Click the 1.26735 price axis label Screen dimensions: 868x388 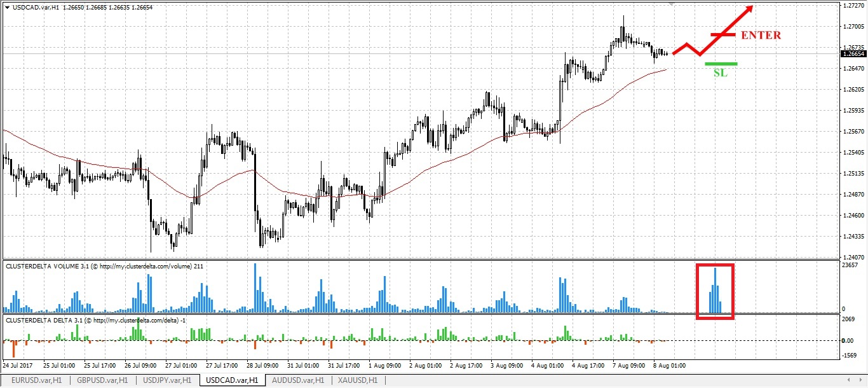pyautogui.click(x=853, y=48)
